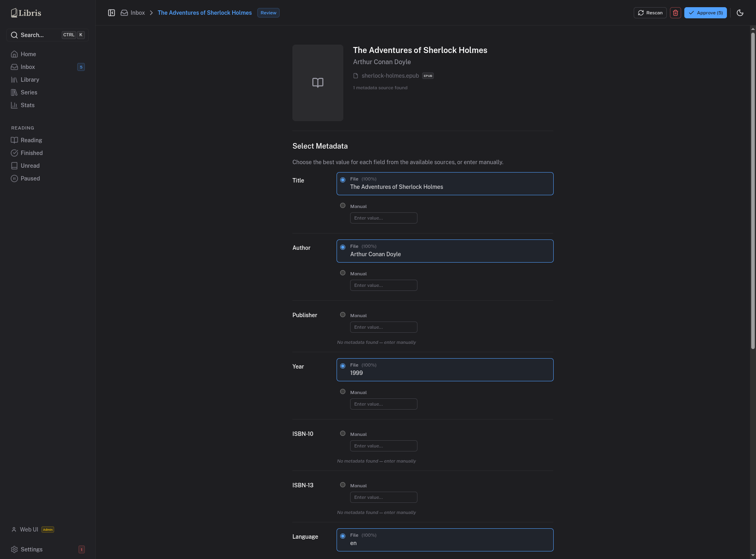Toggle dark mode moon icon
The height and width of the screenshot is (559, 756).
740,13
